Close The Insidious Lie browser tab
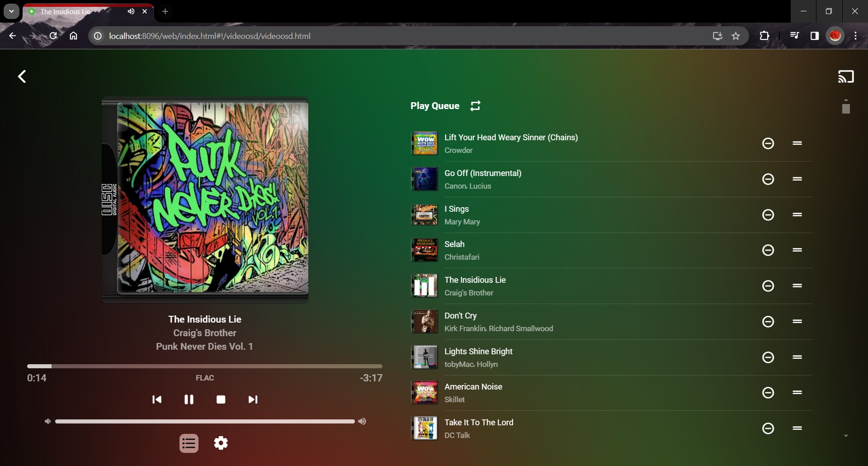868x466 pixels. tap(145, 12)
